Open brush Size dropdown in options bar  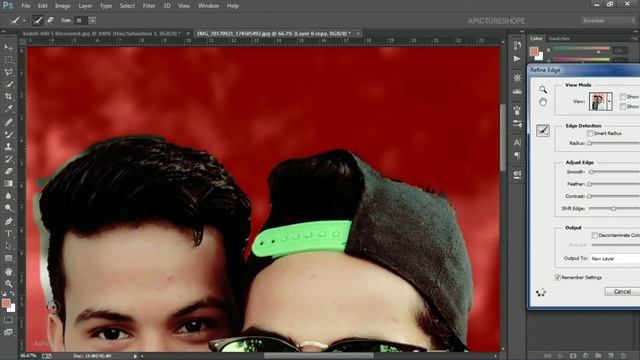pos(93,20)
